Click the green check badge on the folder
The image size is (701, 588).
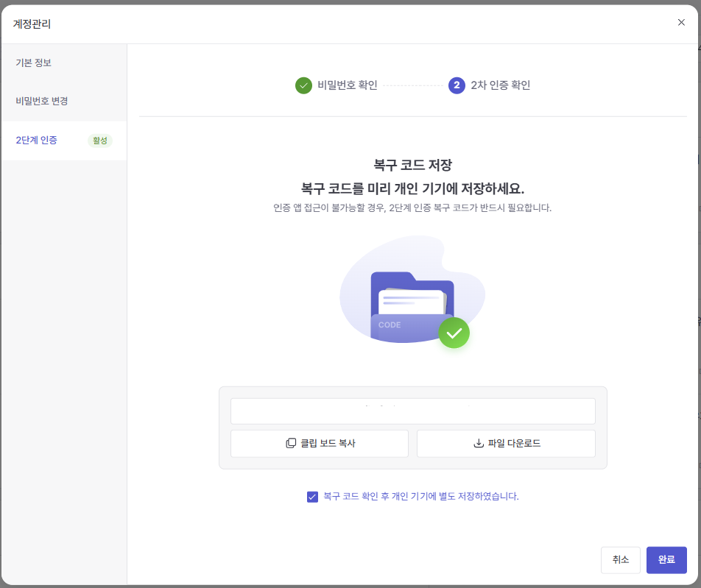click(454, 333)
